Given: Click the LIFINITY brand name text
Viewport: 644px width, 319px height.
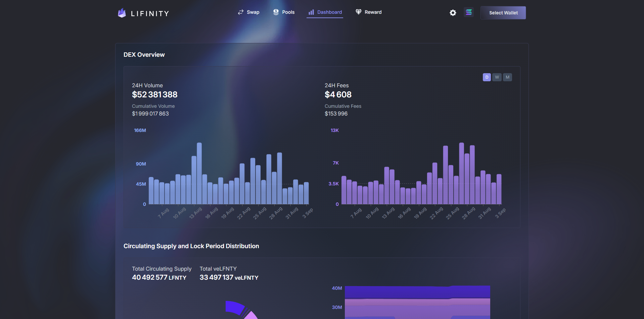Looking at the screenshot, I should coord(150,14).
